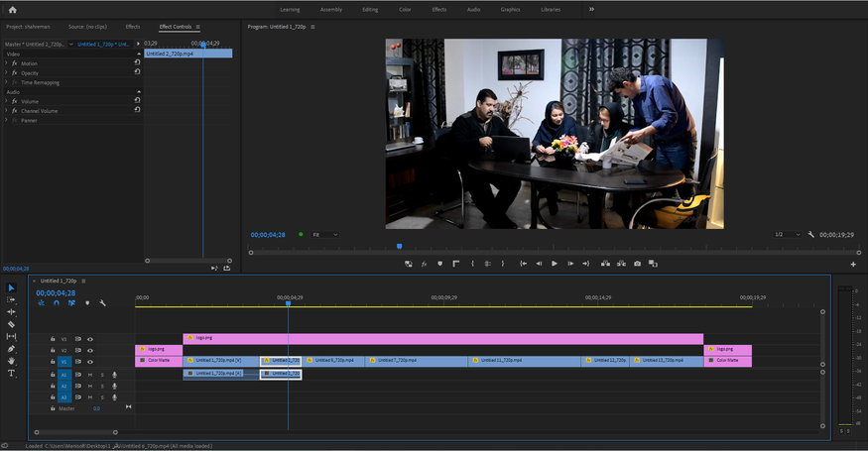The height and width of the screenshot is (451, 868).
Task: Open Program monitor button editor plus
Action: coord(853,265)
